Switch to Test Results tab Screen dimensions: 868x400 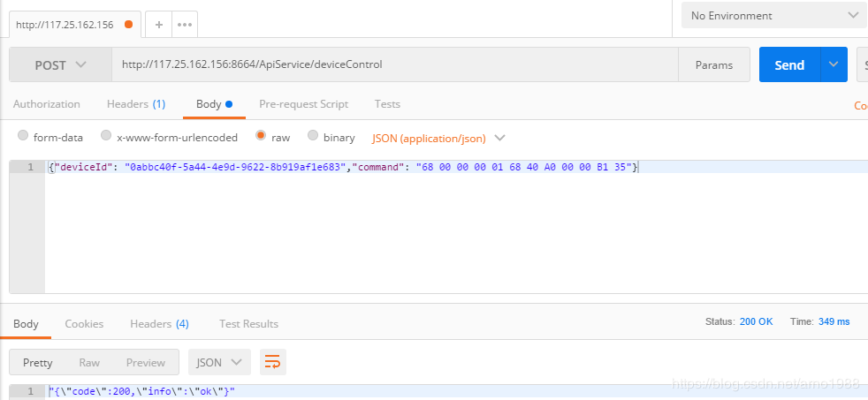click(248, 324)
